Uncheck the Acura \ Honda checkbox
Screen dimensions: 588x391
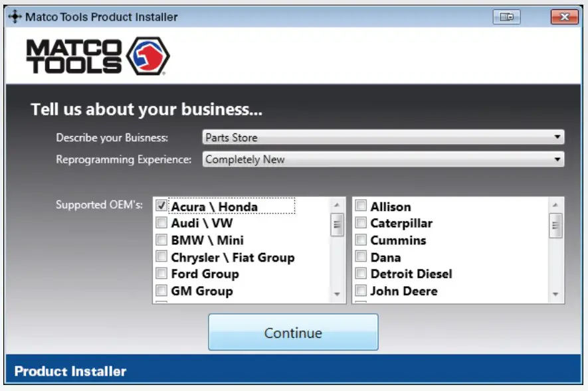pos(161,205)
